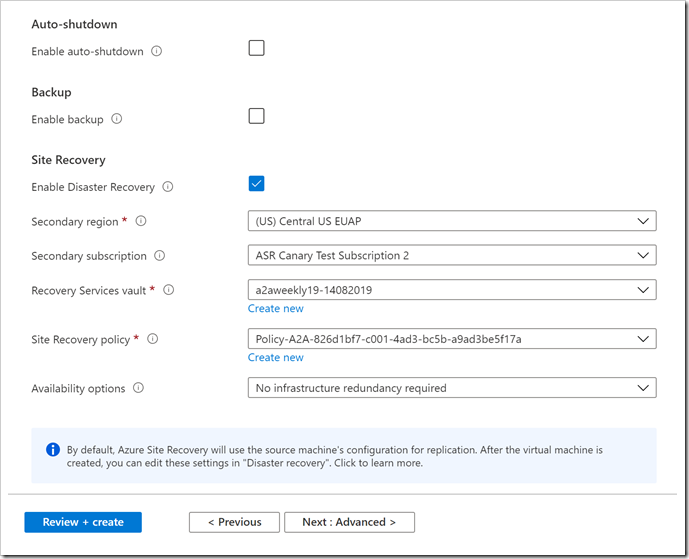The width and height of the screenshot is (689, 559).
Task: Click info icon next to Enable backup
Action: [x=117, y=119]
